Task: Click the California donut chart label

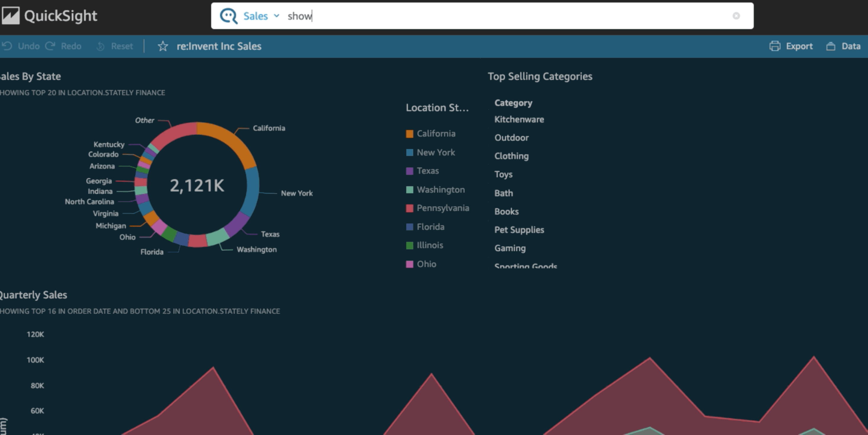Action: pos(269,128)
